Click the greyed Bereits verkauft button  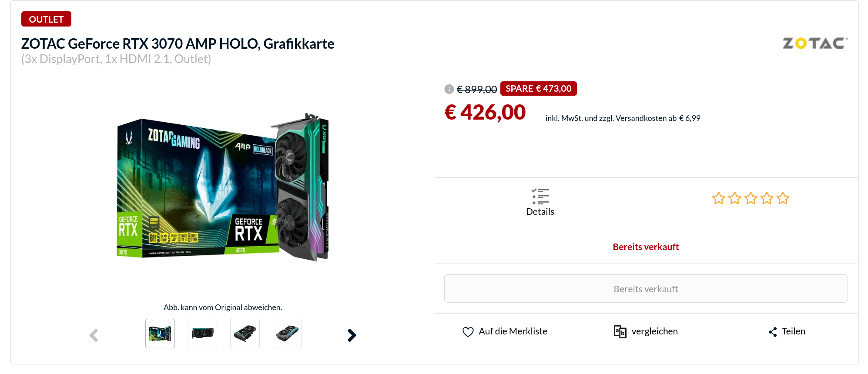[646, 289]
